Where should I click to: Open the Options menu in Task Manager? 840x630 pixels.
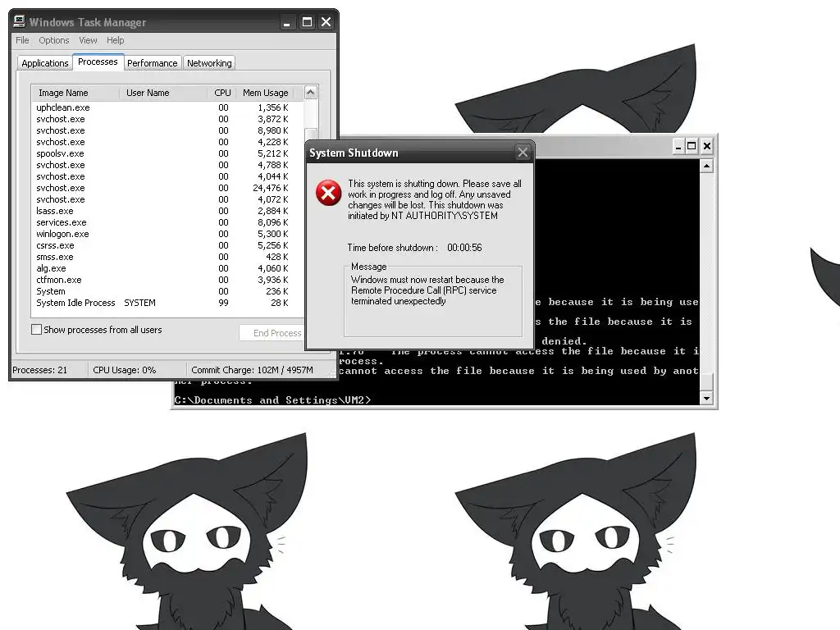click(x=53, y=40)
